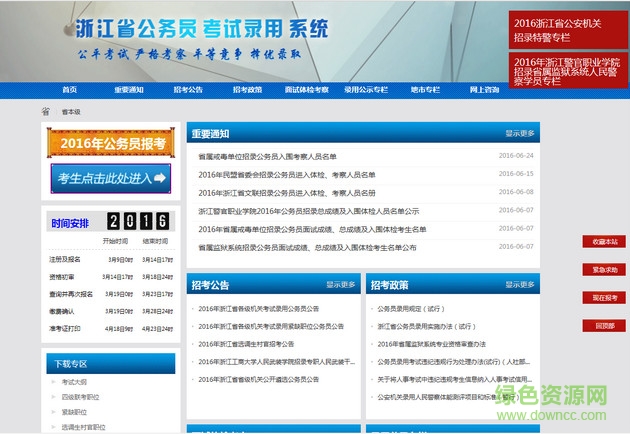Open 网上咨询 nav item
The height and width of the screenshot is (434, 630).
click(485, 90)
